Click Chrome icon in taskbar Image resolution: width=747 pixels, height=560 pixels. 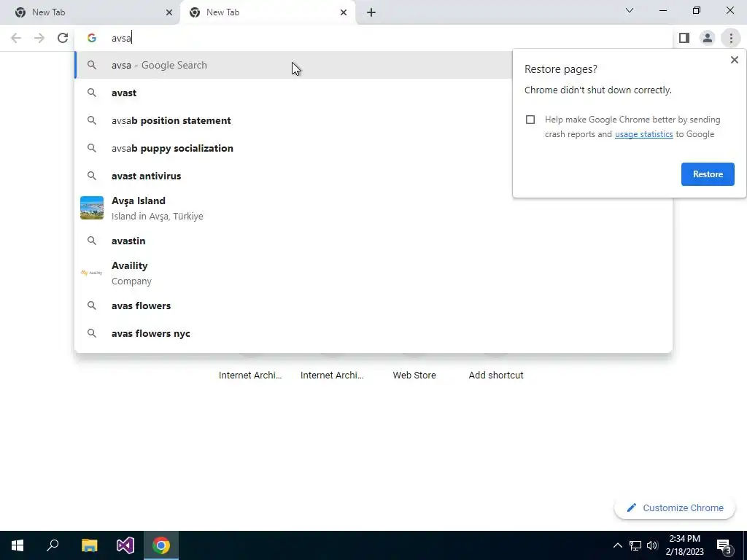coord(161,545)
